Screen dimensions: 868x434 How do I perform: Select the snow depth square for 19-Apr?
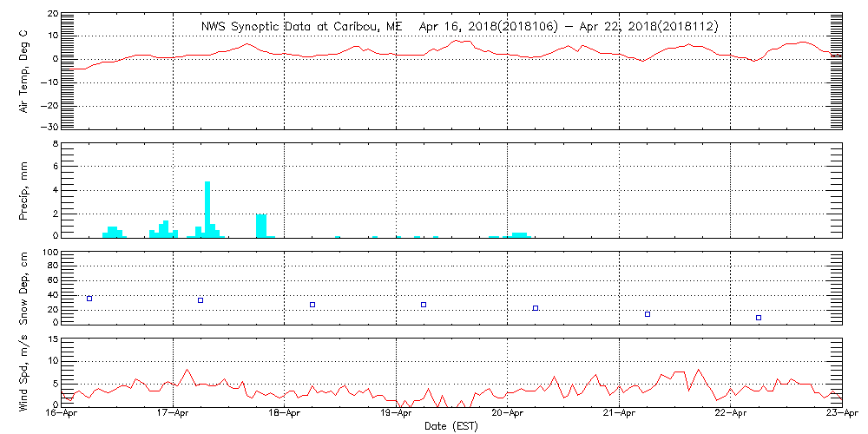pos(424,305)
